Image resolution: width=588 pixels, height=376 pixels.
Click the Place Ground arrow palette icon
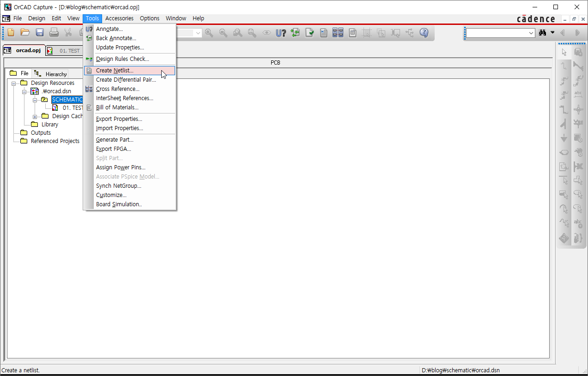(x=564, y=138)
